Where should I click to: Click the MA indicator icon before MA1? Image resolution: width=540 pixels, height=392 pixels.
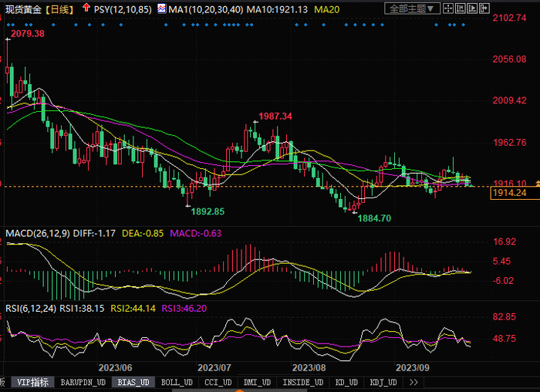[x=160, y=8]
